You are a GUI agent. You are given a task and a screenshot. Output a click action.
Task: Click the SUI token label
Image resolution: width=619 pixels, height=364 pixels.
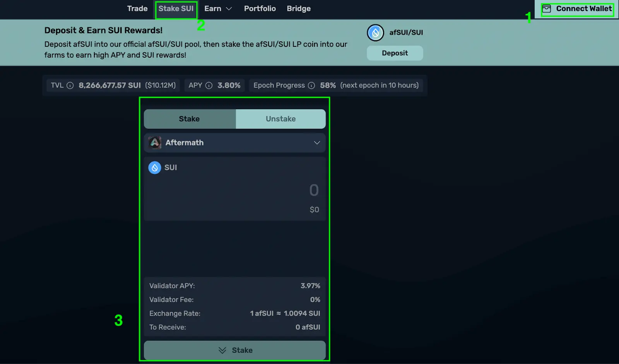[x=171, y=167]
